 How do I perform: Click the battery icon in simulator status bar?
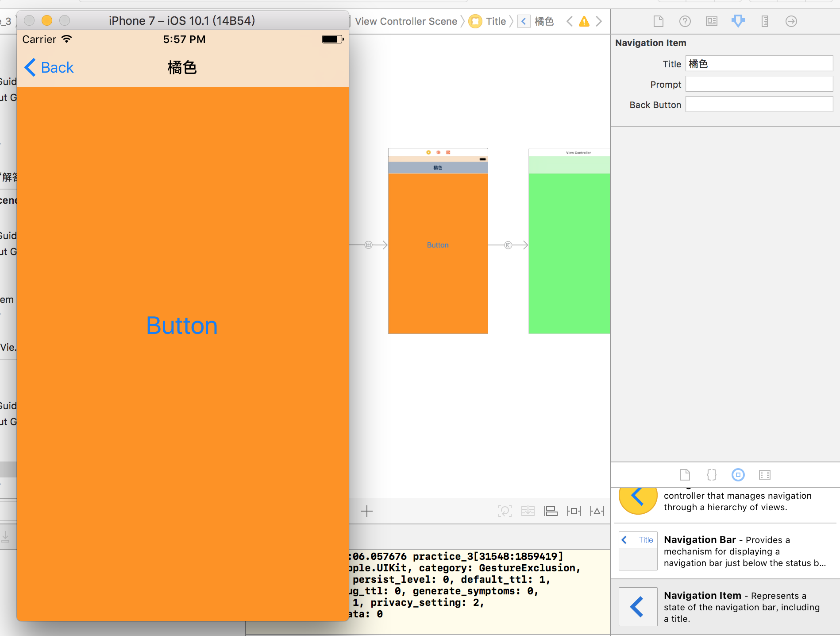click(333, 39)
